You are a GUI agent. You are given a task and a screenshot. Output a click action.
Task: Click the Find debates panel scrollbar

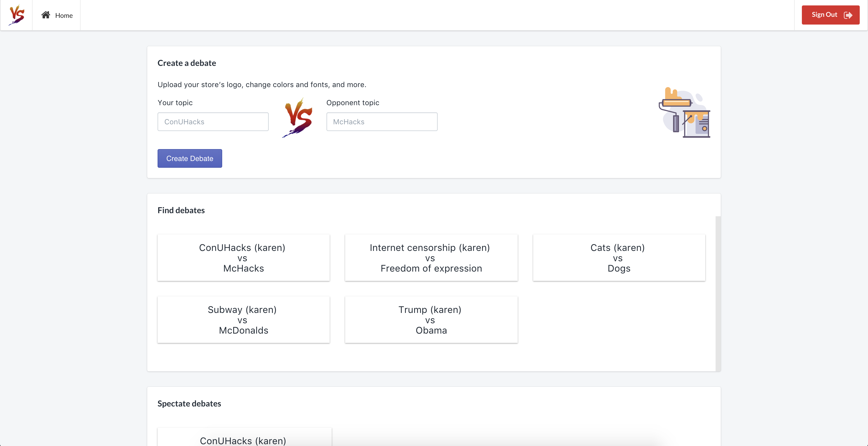click(718, 293)
